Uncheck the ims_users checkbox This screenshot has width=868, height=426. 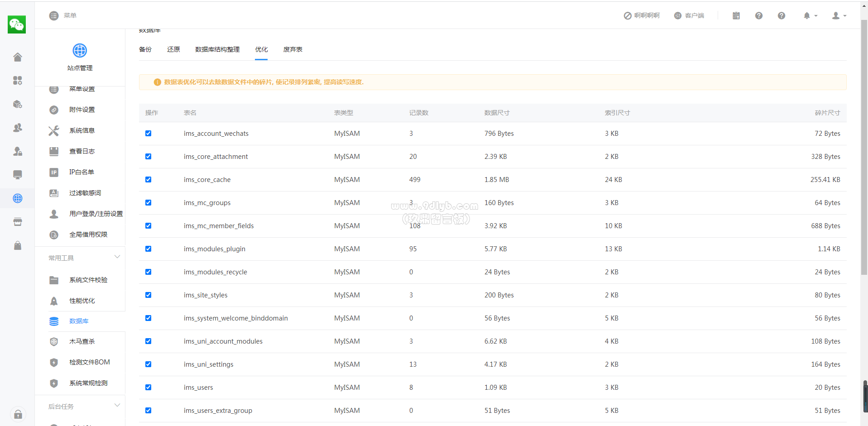(x=148, y=388)
